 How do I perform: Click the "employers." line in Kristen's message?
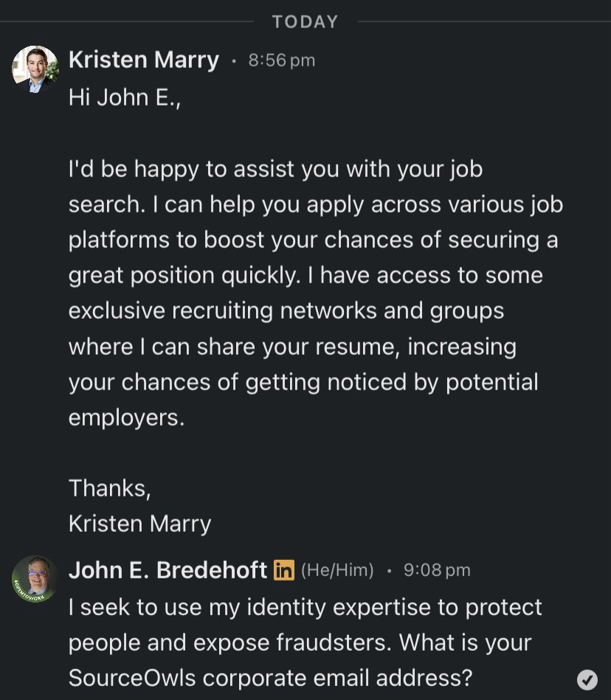tap(126, 417)
